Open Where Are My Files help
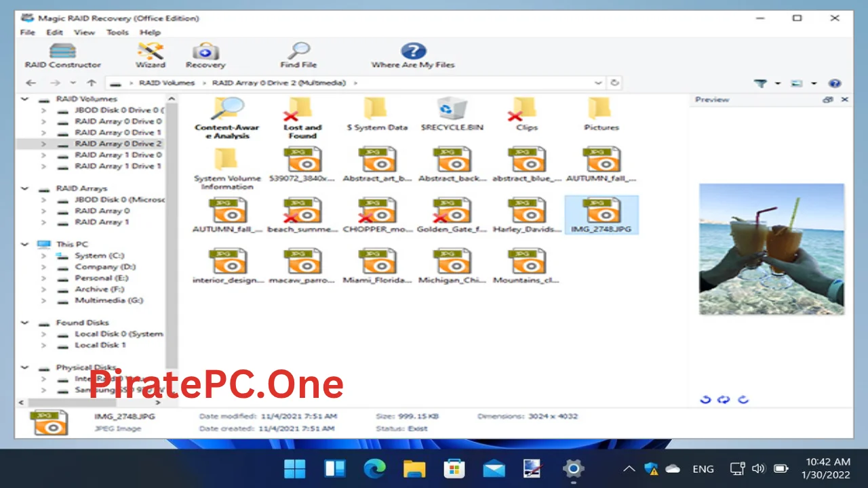This screenshot has width=868, height=488. (412, 56)
